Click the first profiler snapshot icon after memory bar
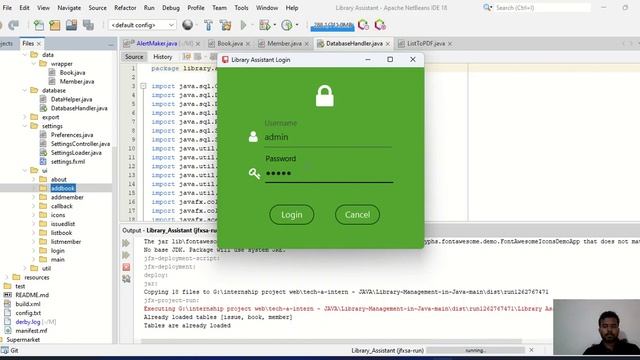 click(x=363, y=25)
